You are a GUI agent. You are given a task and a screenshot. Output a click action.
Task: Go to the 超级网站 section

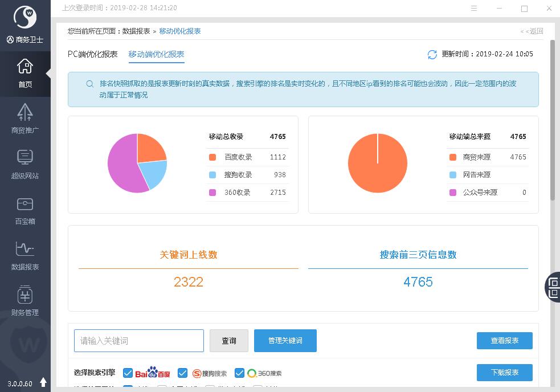[x=25, y=164]
